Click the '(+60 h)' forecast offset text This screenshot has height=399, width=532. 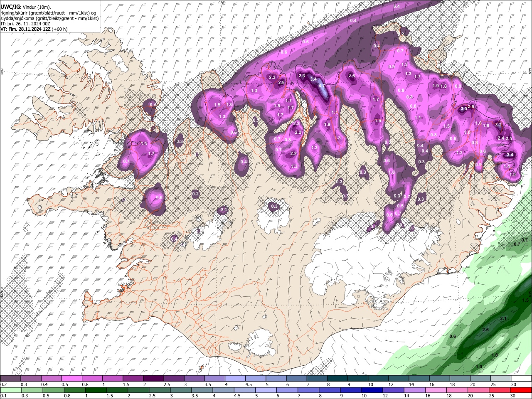60,29
